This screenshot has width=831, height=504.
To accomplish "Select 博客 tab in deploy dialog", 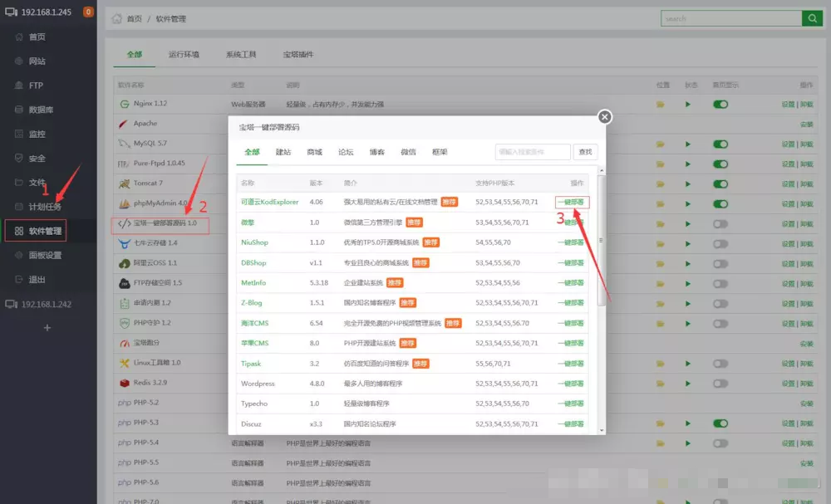I will coord(376,152).
